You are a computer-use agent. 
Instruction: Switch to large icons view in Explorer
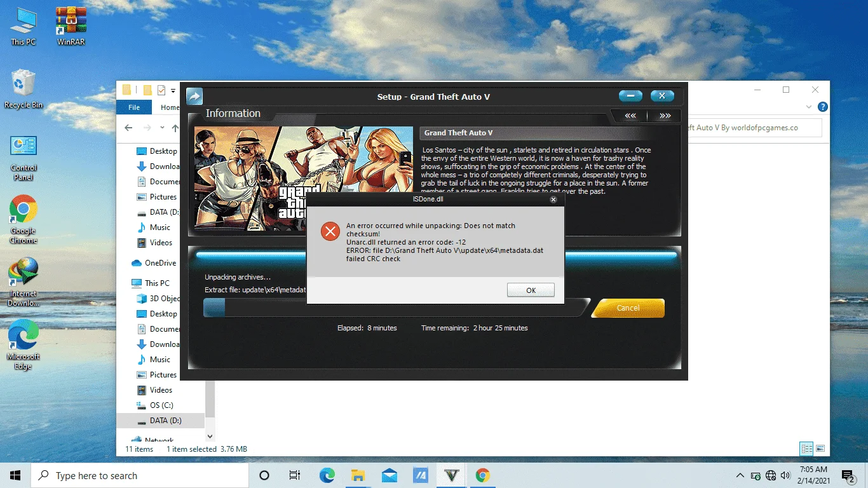pos(820,449)
